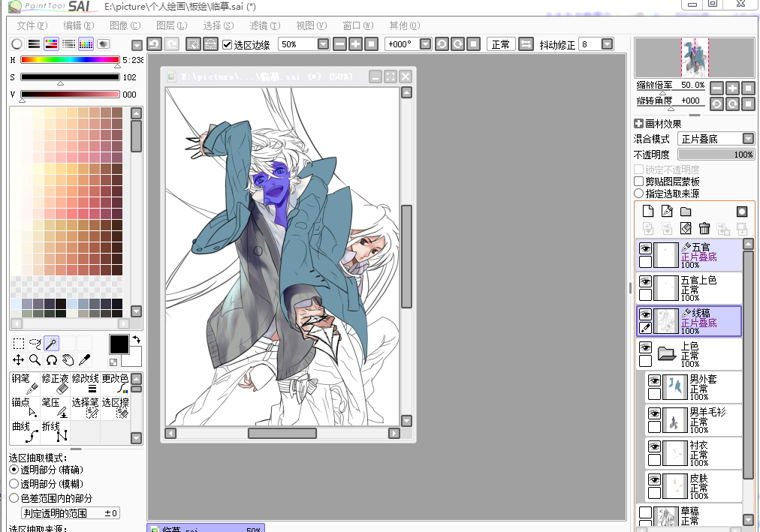Click the 判定透明的范围 value field

pyautogui.click(x=71, y=513)
